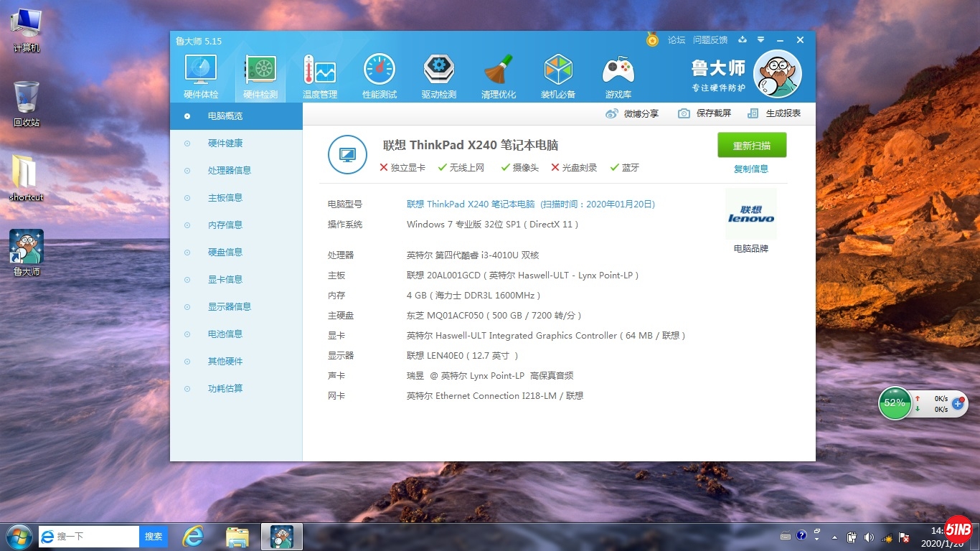Viewport: 980px width, 551px height.
Task: Open the 装机必备 essential software icon
Action: [x=557, y=76]
